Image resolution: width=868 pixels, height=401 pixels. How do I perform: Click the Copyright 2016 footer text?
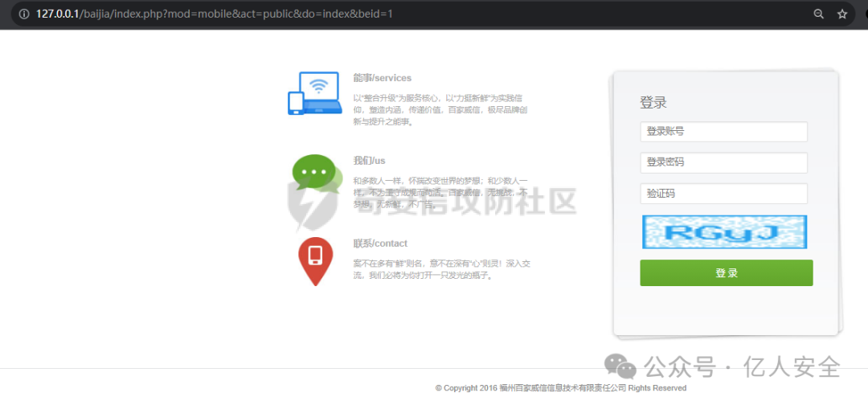[x=561, y=387]
